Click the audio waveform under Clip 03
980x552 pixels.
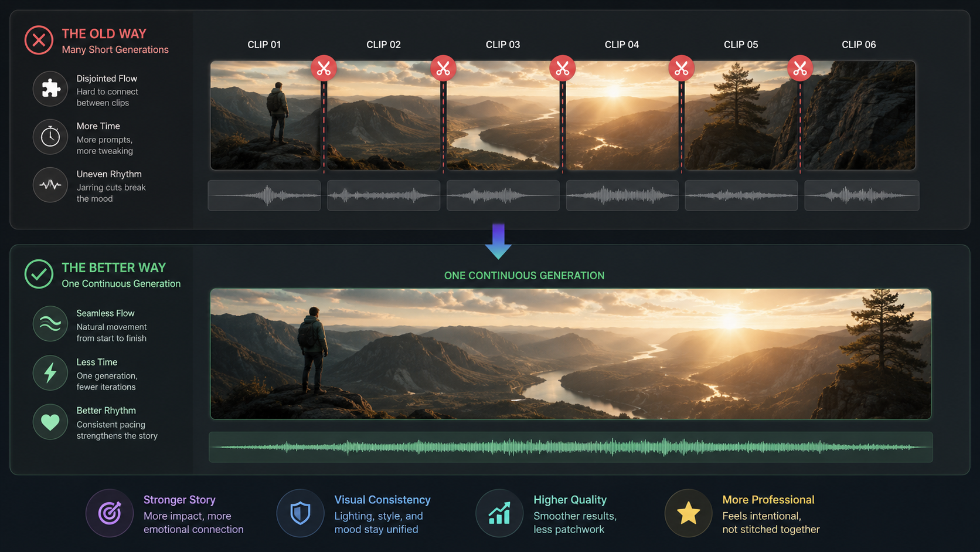tap(503, 195)
